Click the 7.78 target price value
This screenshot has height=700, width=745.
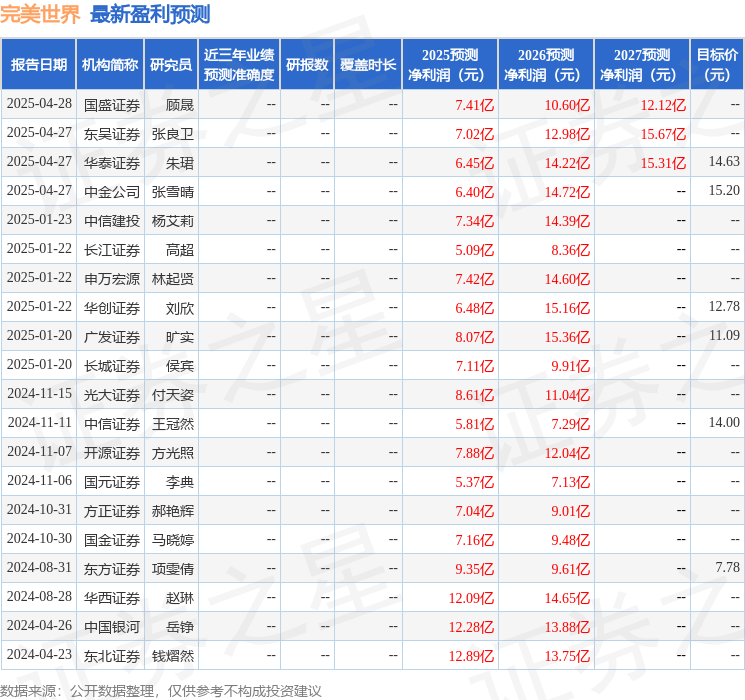(727, 568)
